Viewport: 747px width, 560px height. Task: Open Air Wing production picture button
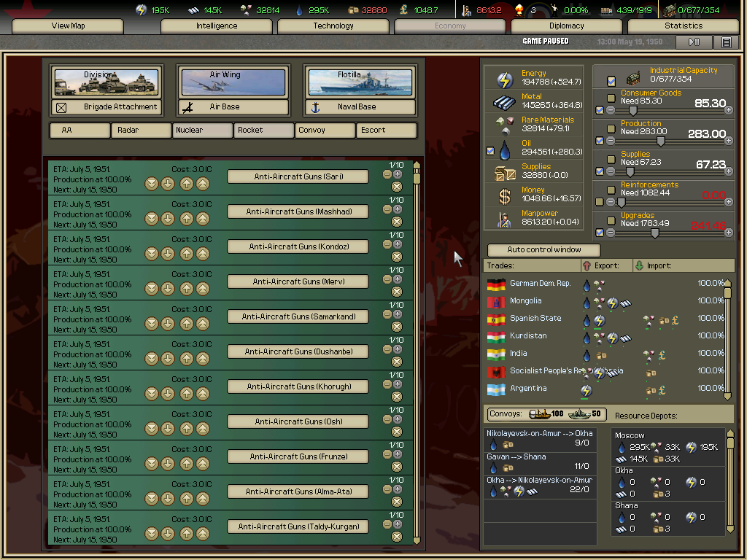coord(233,82)
